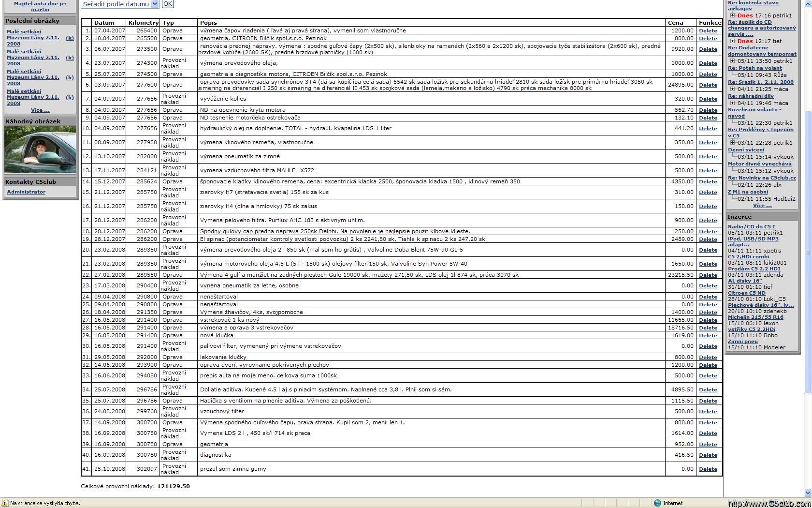Delete row 7 'vyváženie kolies'
This screenshot has width=812, height=508.
[x=708, y=99]
